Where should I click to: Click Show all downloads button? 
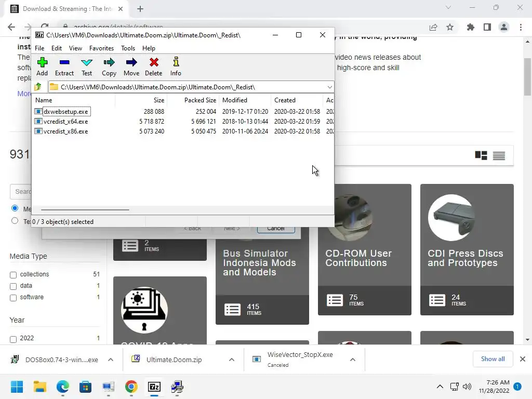(493, 359)
